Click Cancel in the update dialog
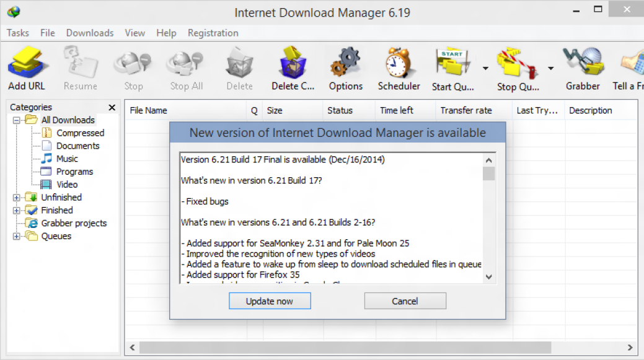Viewport: 644px width, 360px height. point(405,301)
